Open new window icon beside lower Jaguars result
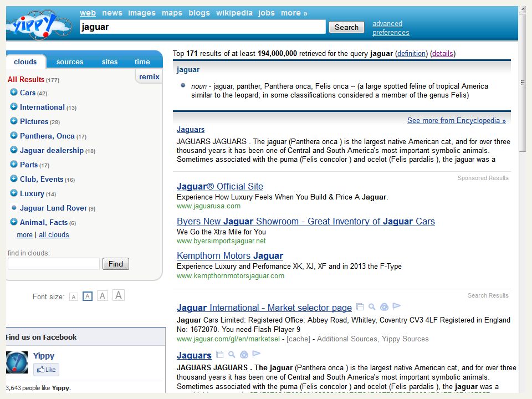532x399 pixels. pyautogui.click(x=220, y=355)
